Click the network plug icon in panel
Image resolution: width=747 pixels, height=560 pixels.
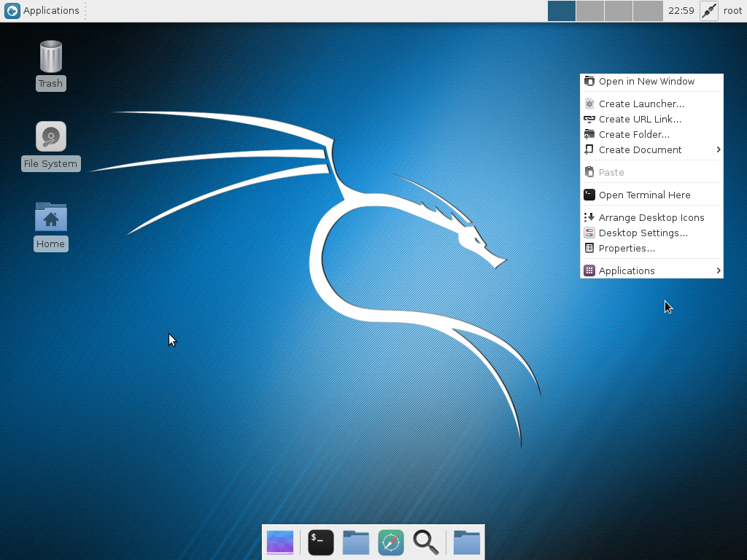point(709,10)
